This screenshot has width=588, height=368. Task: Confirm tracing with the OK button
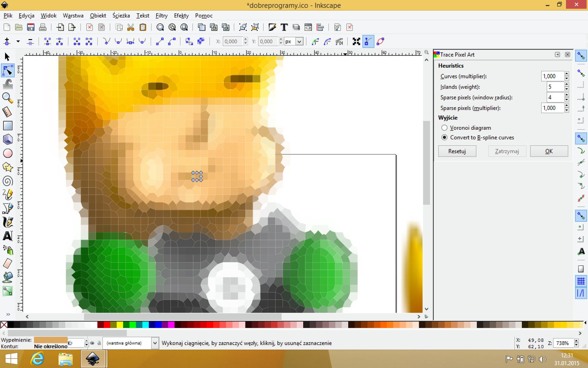pyautogui.click(x=549, y=151)
